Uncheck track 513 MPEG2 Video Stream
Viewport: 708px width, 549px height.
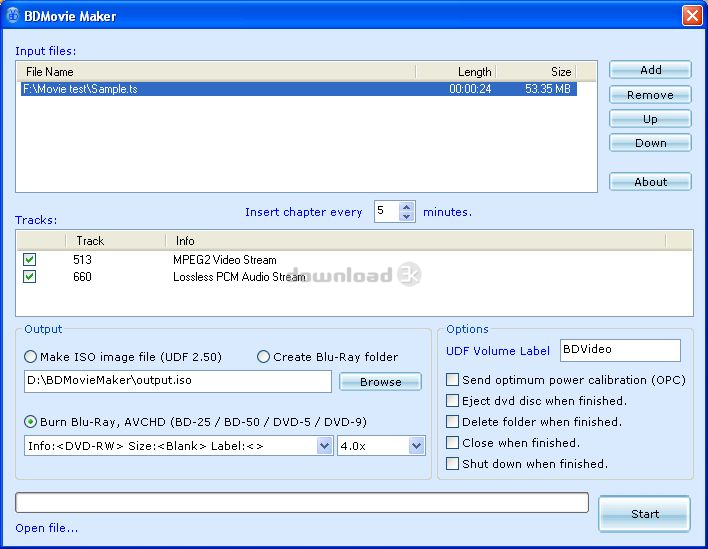pos(29,259)
